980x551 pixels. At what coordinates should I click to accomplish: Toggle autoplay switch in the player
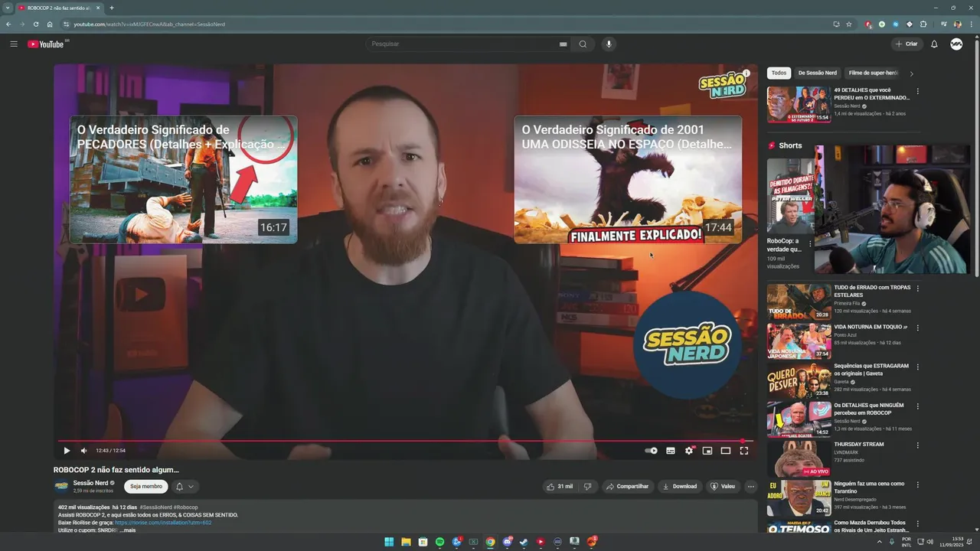(651, 451)
